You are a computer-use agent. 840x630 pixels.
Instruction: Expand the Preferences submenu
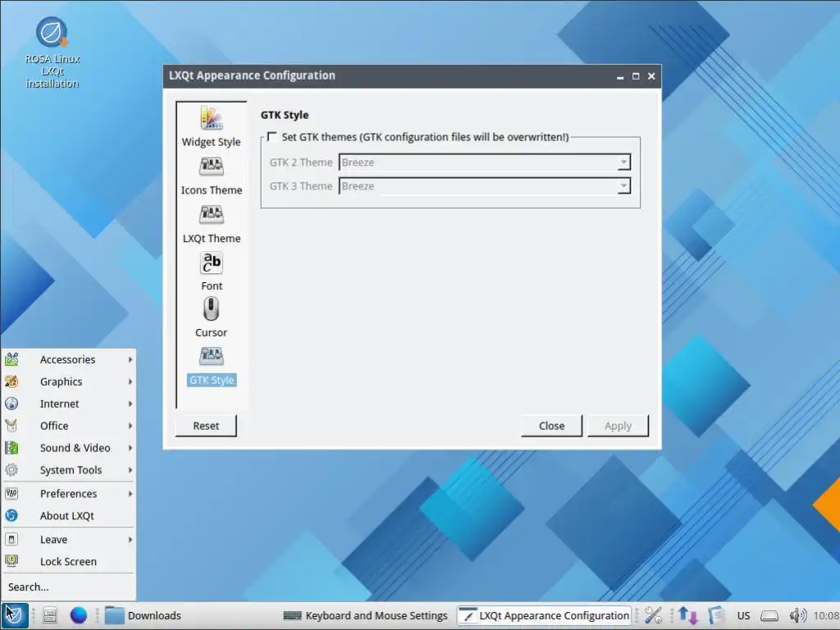(x=68, y=493)
